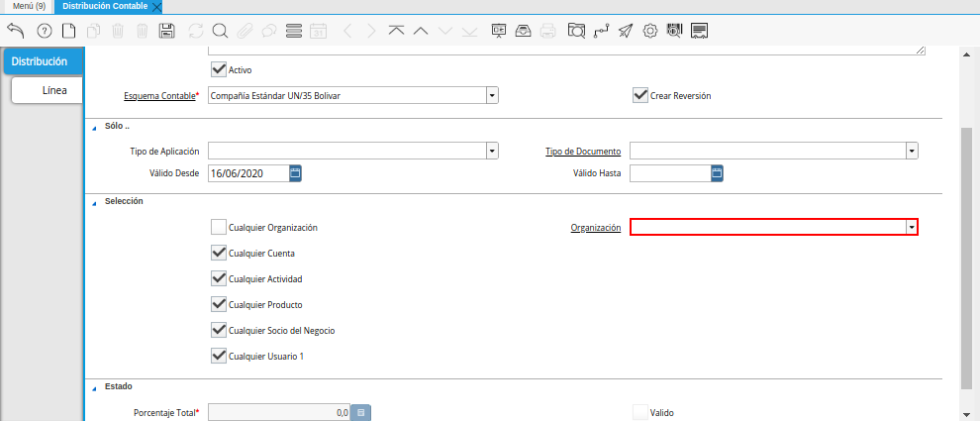Open the find record magnifier icon
Screen dimensions: 980x421
coord(220,31)
